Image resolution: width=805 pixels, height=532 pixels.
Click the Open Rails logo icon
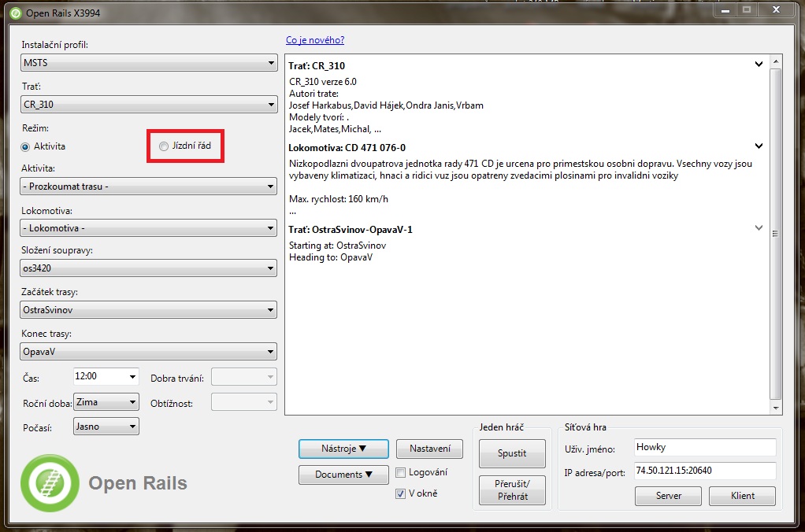tap(50, 483)
